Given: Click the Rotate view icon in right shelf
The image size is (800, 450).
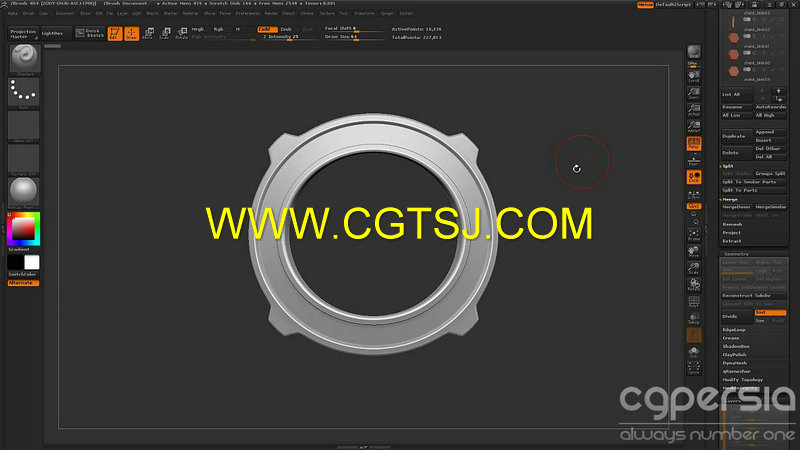Looking at the screenshot, I should tap(694, 284).
